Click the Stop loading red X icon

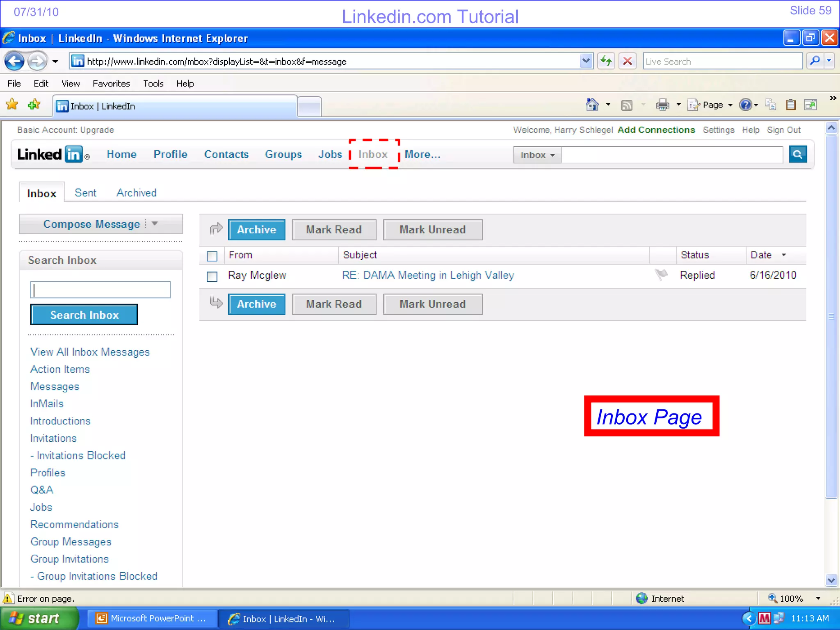click(627, 62)
